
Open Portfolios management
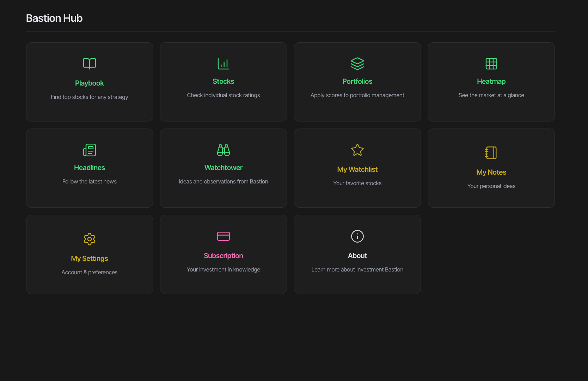tap(357, 82)
